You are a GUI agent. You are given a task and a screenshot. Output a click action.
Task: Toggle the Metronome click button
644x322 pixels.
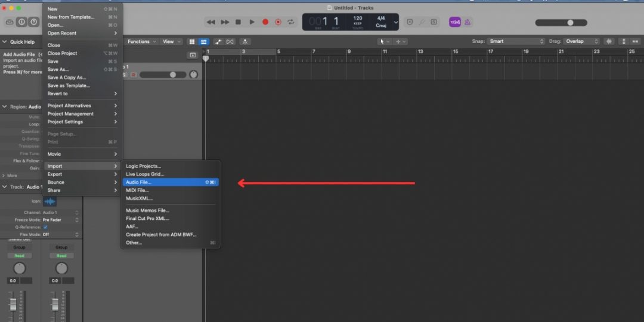[x=467, y=22]
